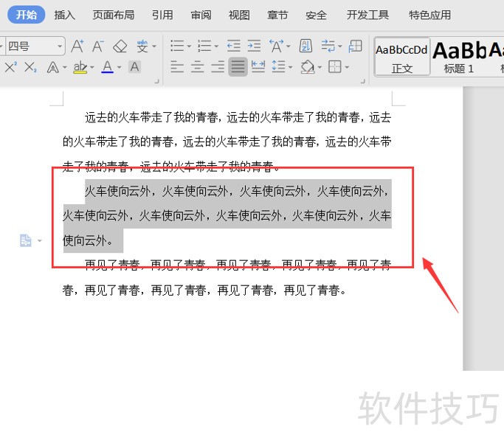
Task: Expand the numbering style dropdown
Action: [217, 46]
